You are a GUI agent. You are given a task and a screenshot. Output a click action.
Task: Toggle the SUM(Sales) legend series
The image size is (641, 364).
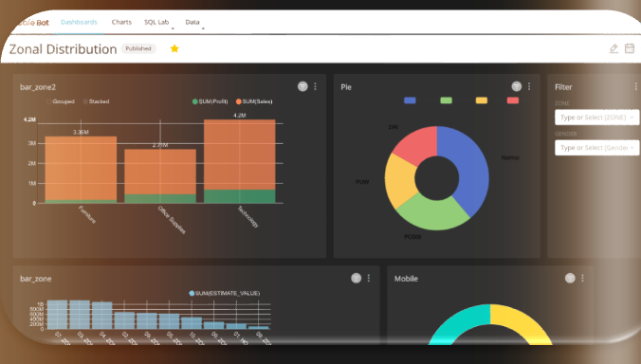pyautogui.click(x=254, y=101)
